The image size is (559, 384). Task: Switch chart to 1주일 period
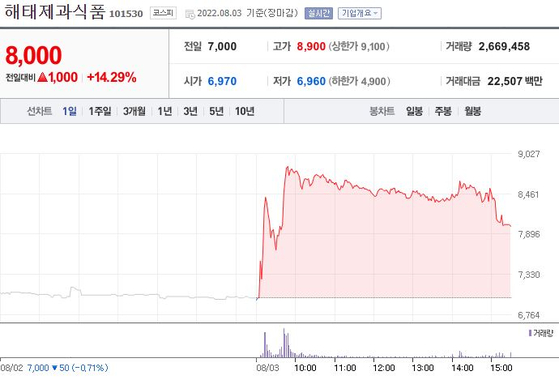[100, 111]
